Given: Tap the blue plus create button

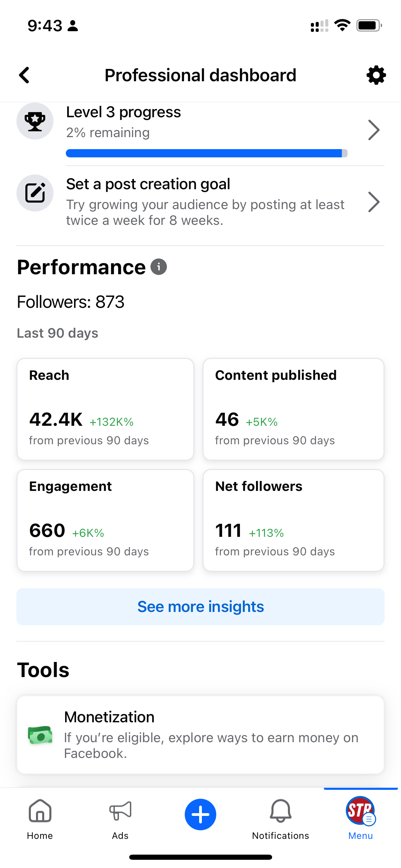Looking at the screenshot, I should coord(200,815).
